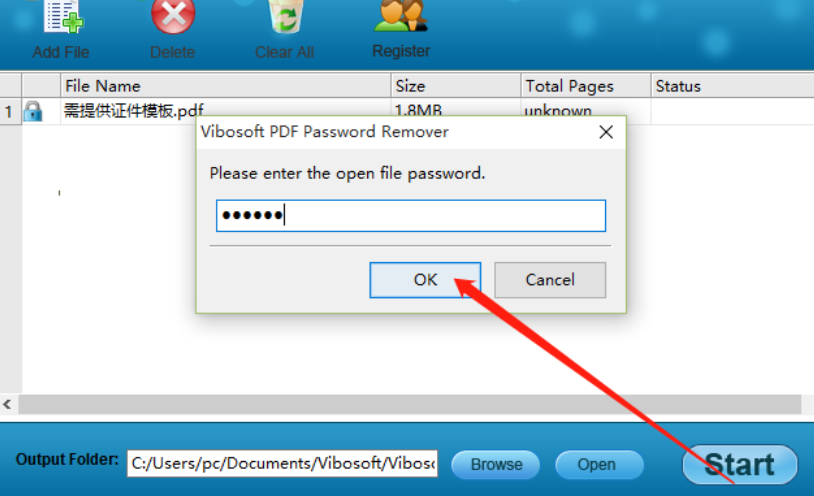The height and width of the screenshot is (496, 814).
Task: Click the padlock icon beside the PDF file
Action: (x=33, y=111)
